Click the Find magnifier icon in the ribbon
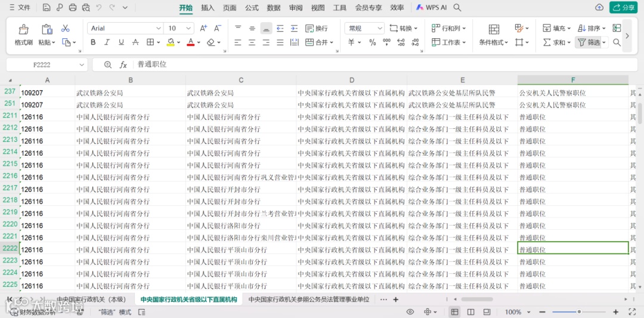 coord(617,42)
